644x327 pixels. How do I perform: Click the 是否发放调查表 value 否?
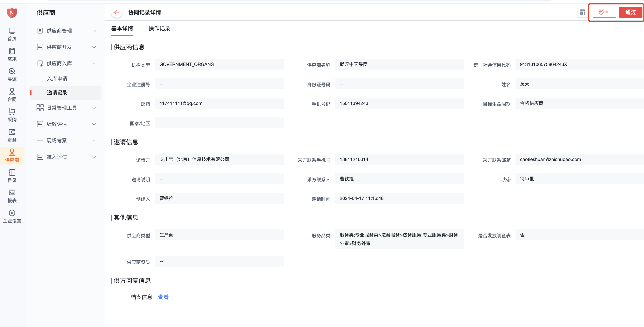tap(522, 235)
